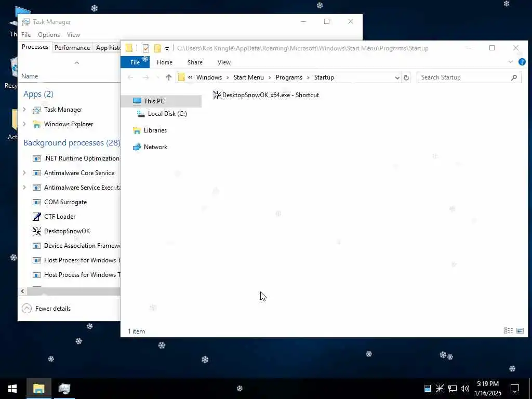Open Share ribbon tab
Image resolution: width=532 pixels, height=399 pixels.
pyautogui.click(x=195, y=62)
